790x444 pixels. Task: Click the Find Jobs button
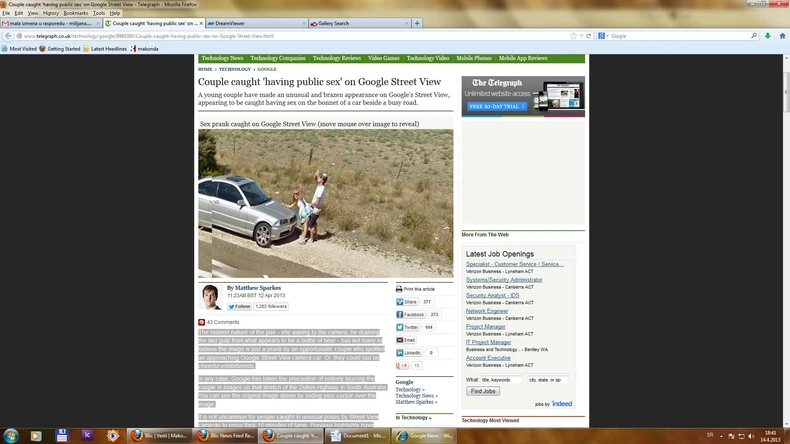point(483,391)
